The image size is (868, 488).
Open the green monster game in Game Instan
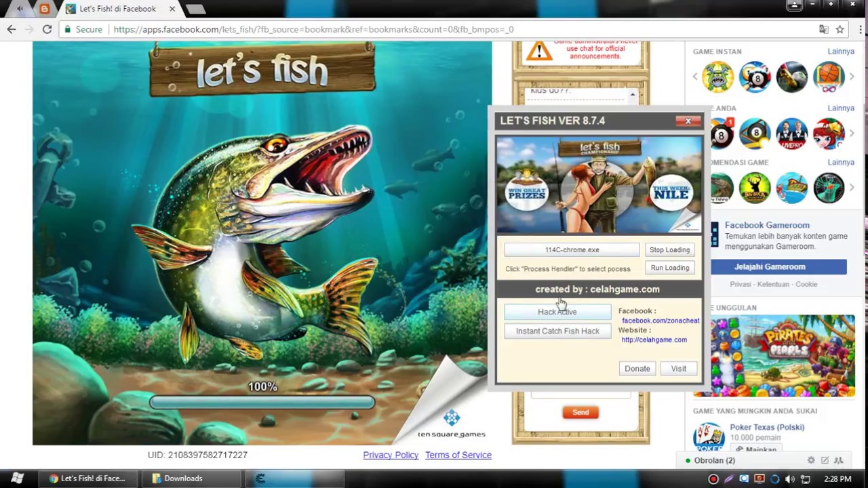(x=718, y=77)
